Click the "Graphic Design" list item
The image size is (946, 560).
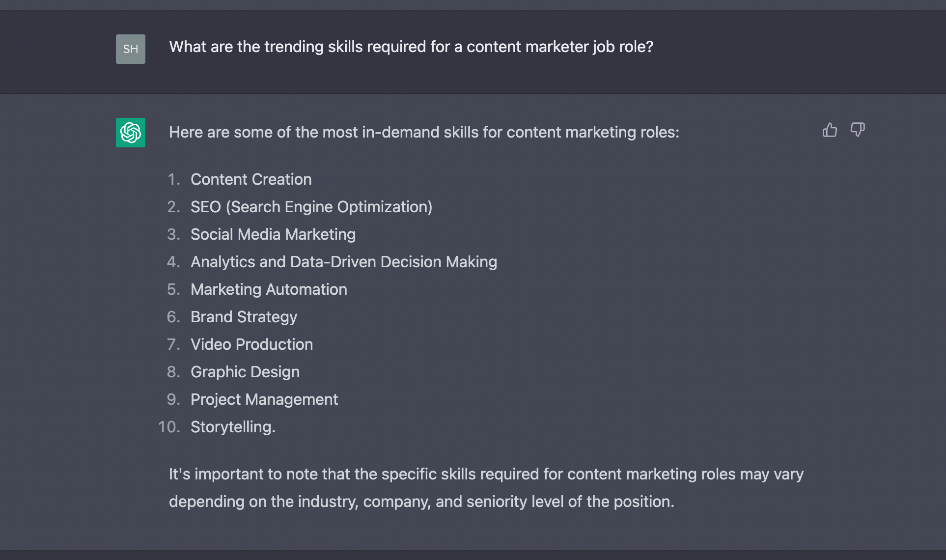click(245, 372)
